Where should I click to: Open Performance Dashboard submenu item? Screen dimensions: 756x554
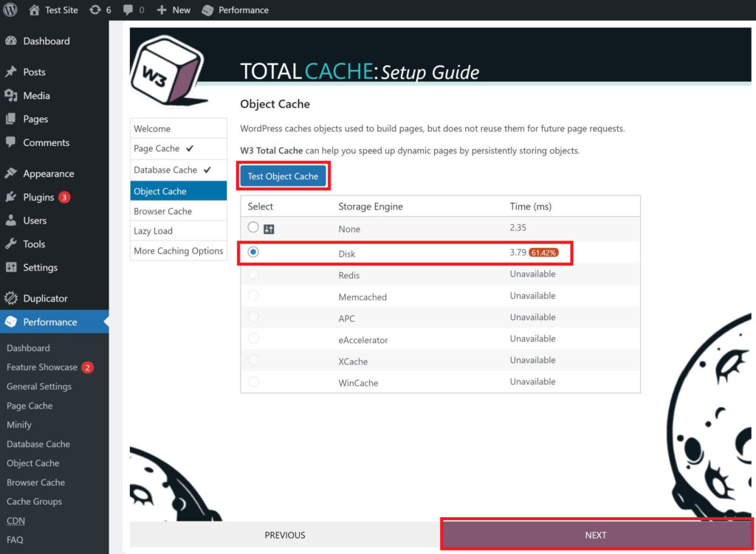(28, 347)
